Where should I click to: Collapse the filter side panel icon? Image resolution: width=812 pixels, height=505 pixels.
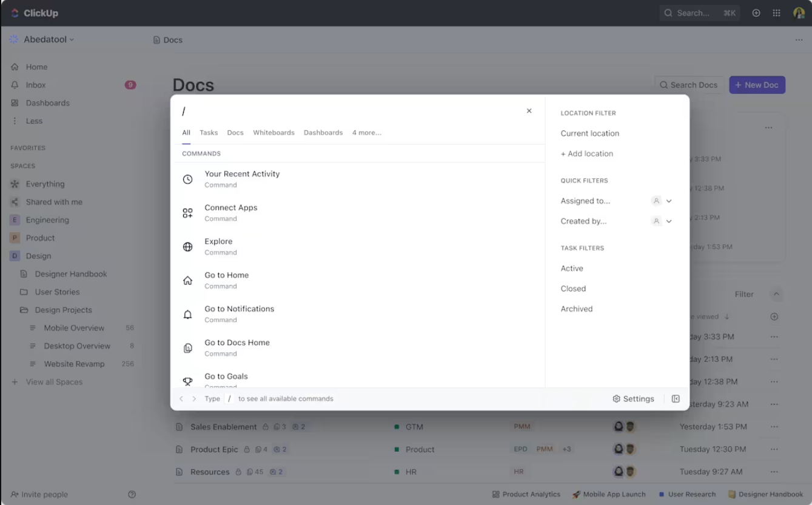pyautogui.click(x=676, y=399)
